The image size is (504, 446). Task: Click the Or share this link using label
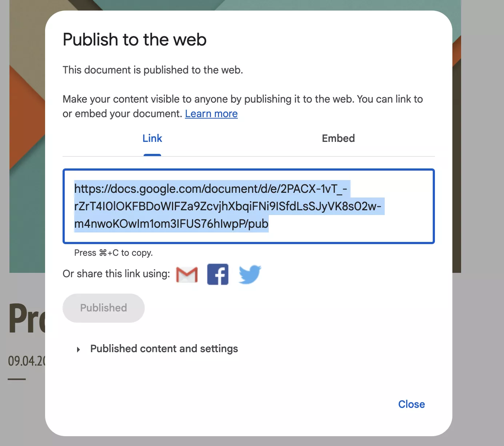click(116, 274)
